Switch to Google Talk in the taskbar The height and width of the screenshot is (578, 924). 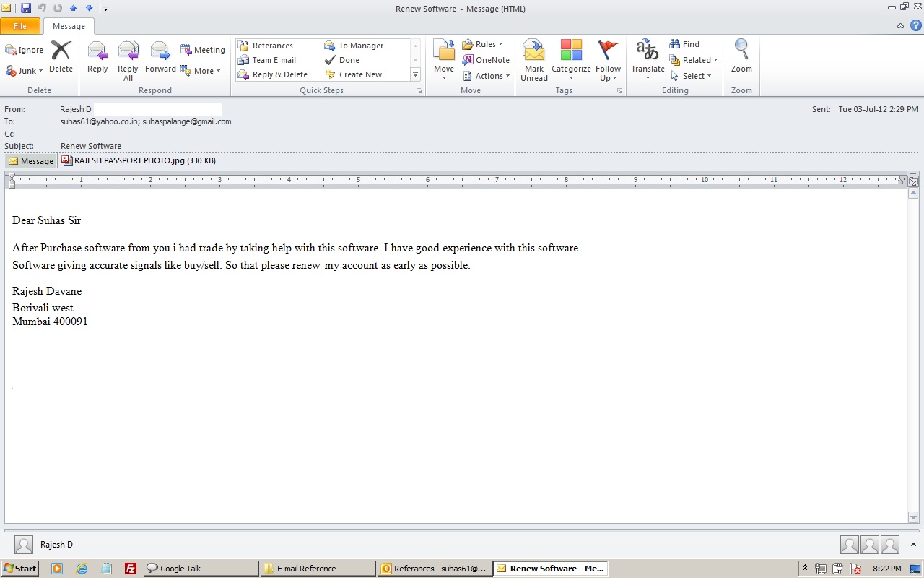pos(201,569)
